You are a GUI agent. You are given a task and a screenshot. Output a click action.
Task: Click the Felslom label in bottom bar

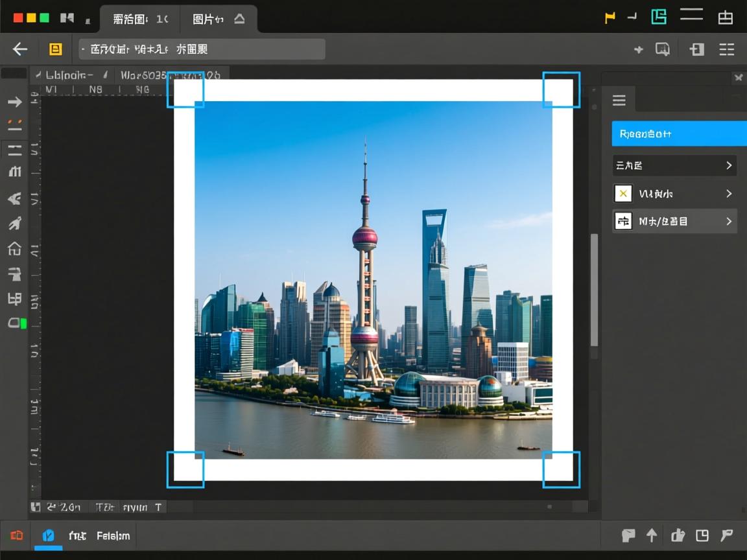(113, 536)
